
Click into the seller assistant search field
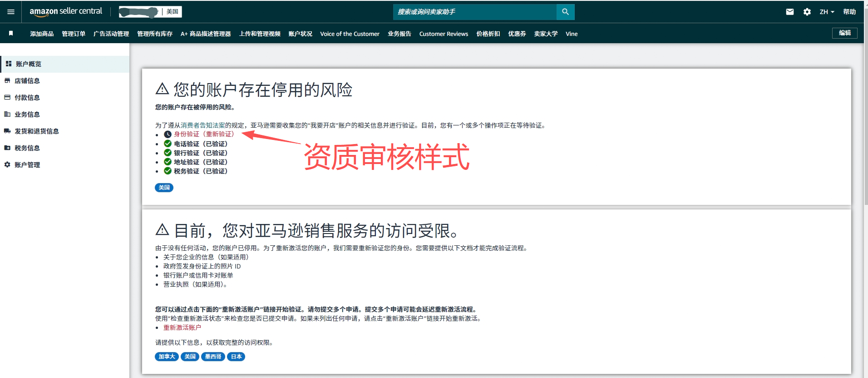point(474,12)
